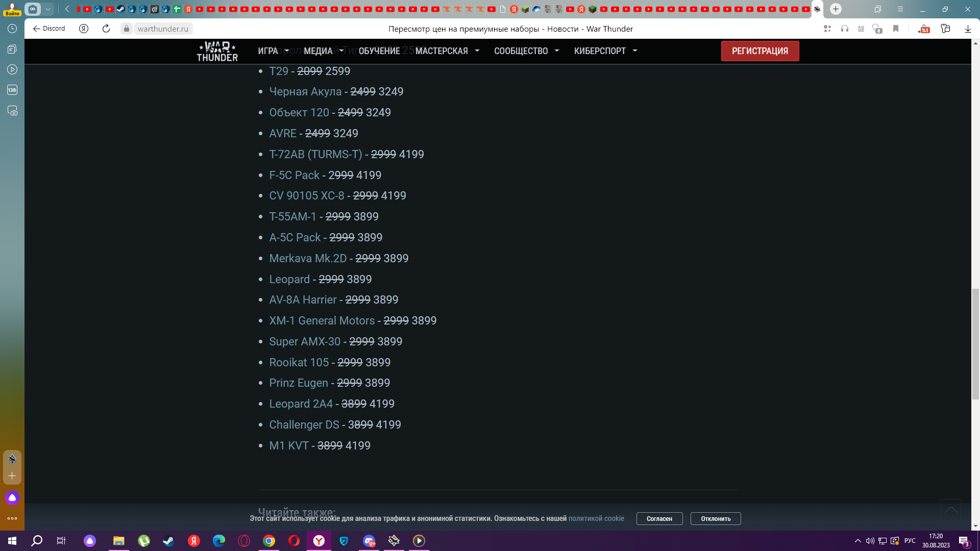980x551 pixels.
Task: Expand the КИБЕРСПОРТ dropdown arrow
Action: [x=635, y=51]
